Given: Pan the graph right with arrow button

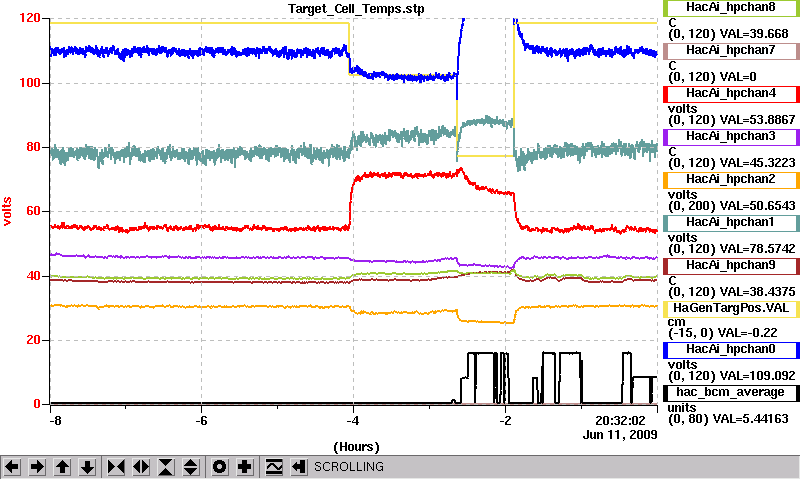Looking at the screenshot, I should click(37, 467).
